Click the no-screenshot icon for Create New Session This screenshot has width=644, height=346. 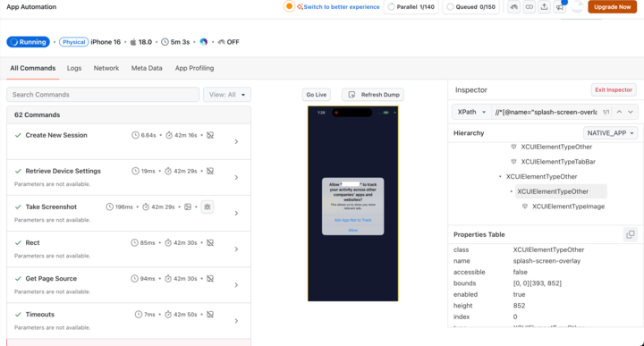pos(210,135)
